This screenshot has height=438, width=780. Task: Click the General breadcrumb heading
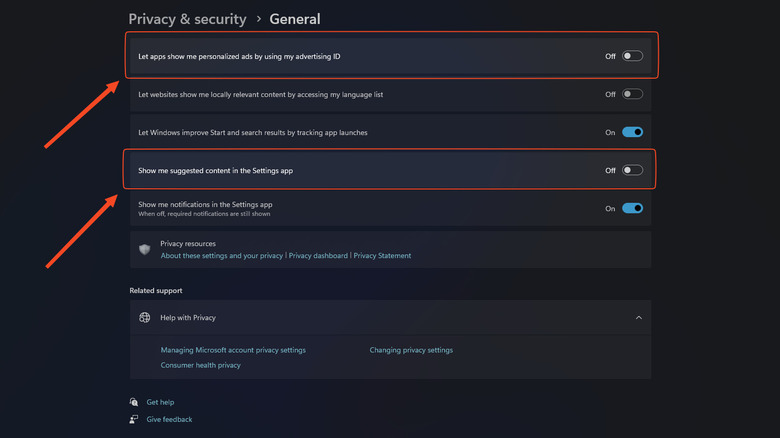[295, 19]
